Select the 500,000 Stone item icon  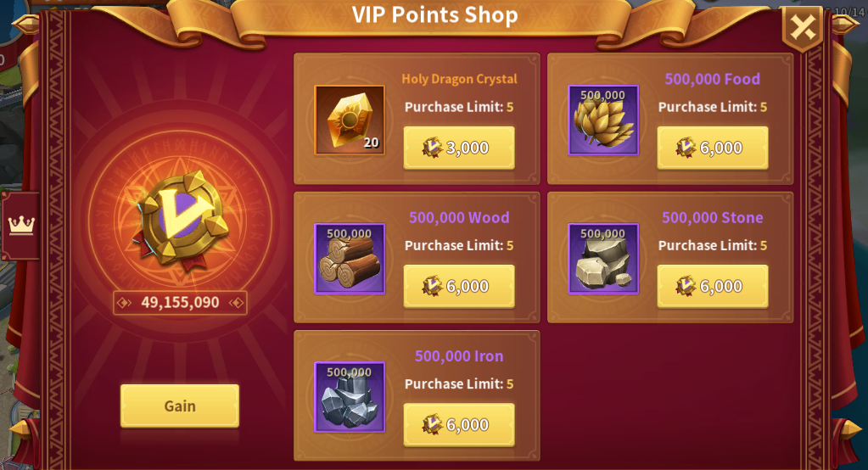[x=603, y=259]
